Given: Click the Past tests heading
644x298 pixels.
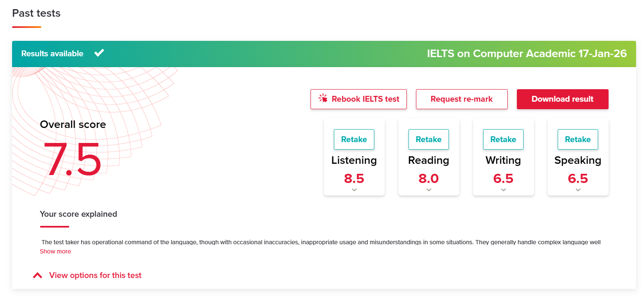Looking at the screenshot, I should pos(36,13).
